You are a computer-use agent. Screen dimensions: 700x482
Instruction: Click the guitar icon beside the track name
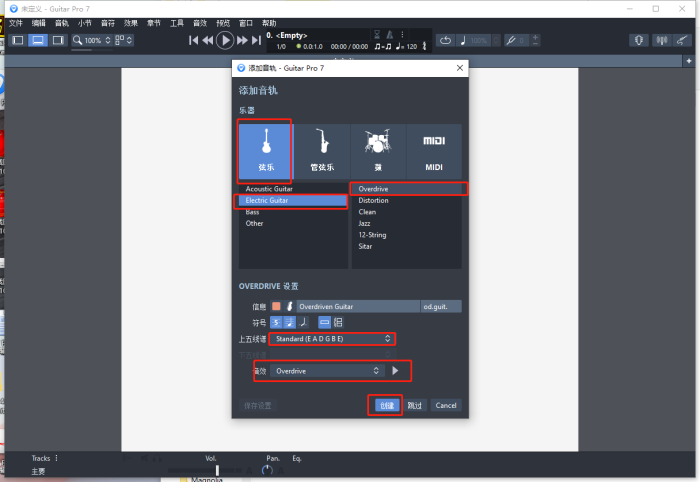click(290, 306)
